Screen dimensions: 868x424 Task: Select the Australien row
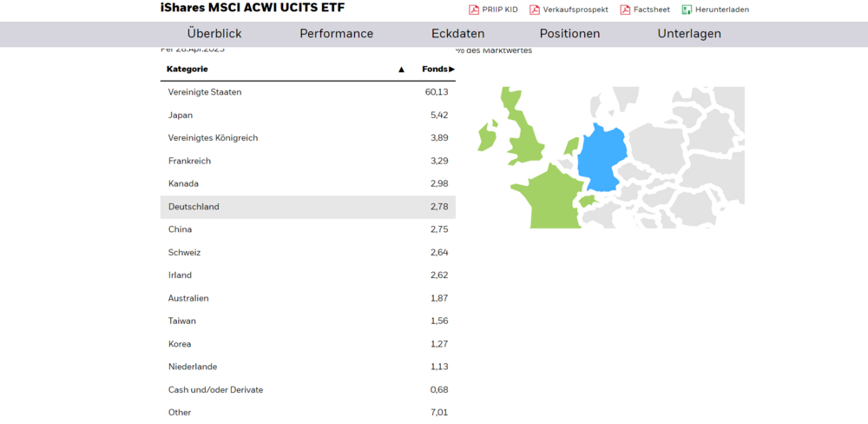click(x=308, y=298)
